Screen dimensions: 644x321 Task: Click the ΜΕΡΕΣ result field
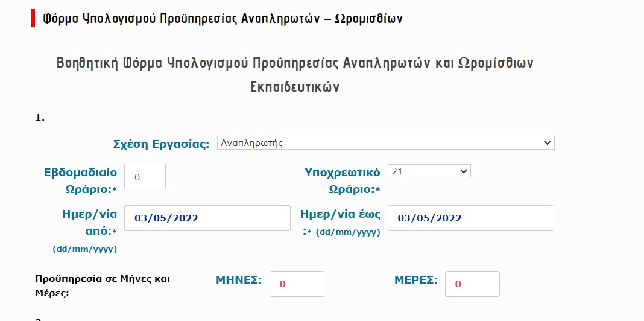[x=472, y=284]
